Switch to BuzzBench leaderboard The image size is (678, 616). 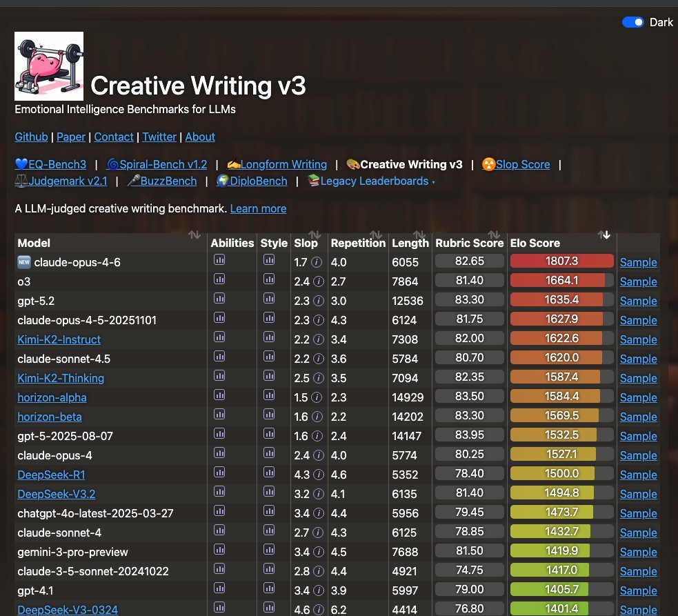161,181
